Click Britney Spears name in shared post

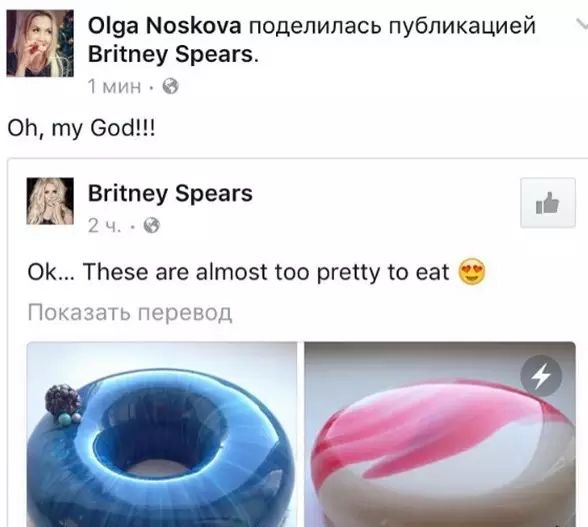[170, 194]
